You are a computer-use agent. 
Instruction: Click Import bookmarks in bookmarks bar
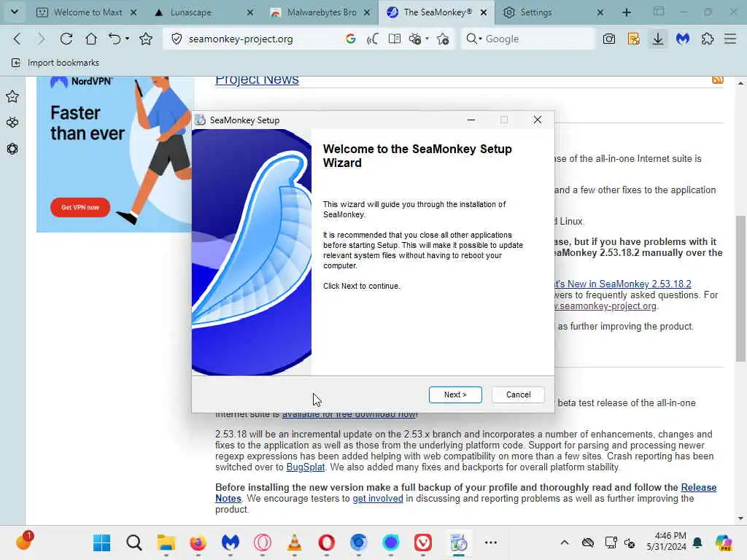pos(55,63)
